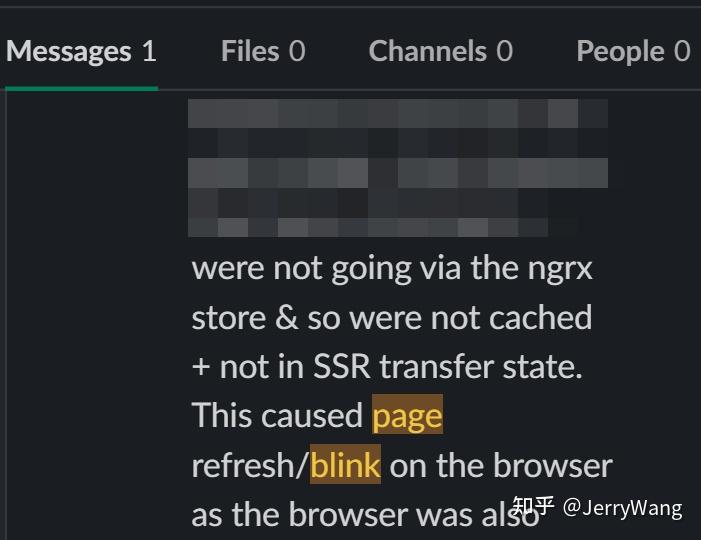
Task: Click the "This caused" text
Action: (277, 415)
